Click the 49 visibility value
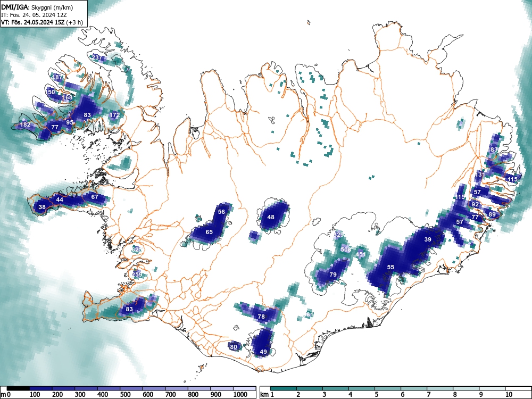 pyautogui.click(x=263, y=352)
